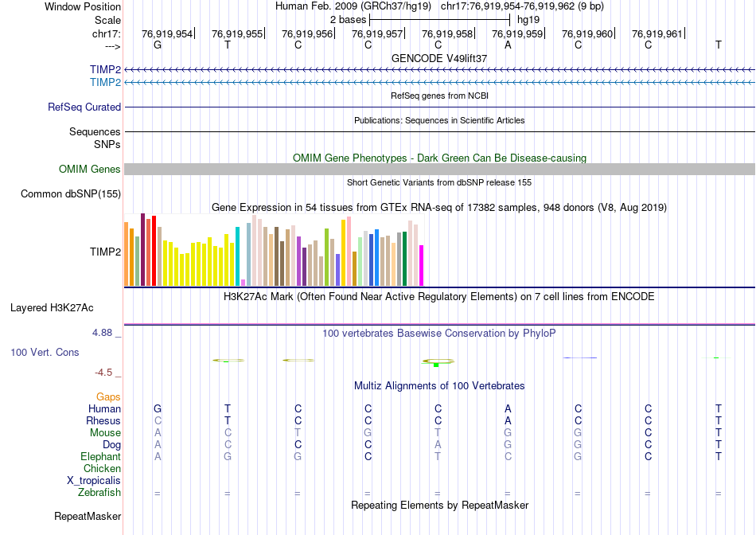Click the hg19 label beside scale bar
The width and height of the screenshot is (756, 535).
pos(528,20)
